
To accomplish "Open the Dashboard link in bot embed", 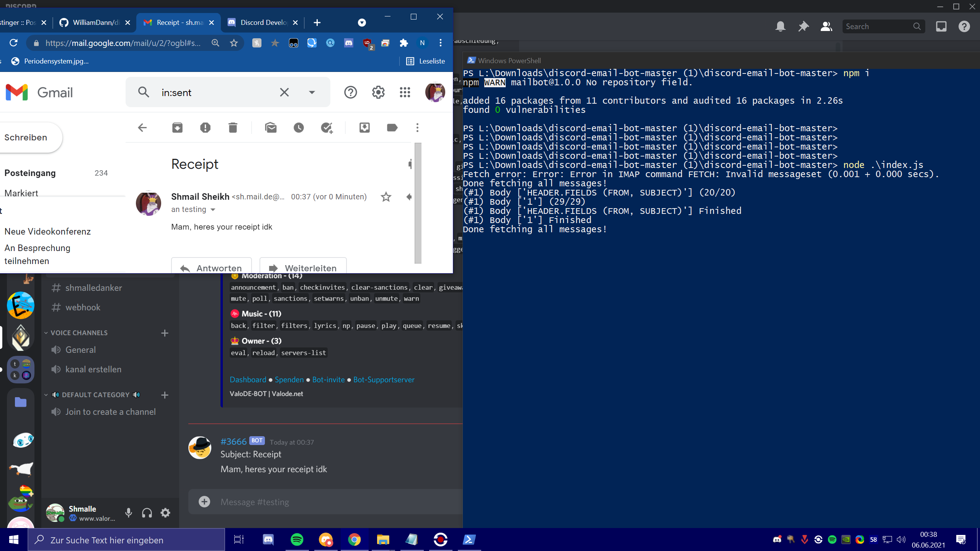I will (x=248, y=380).
